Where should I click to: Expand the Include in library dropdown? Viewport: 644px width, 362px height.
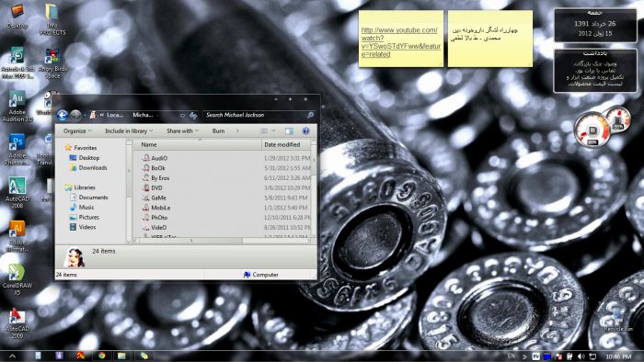coord(129,130)
